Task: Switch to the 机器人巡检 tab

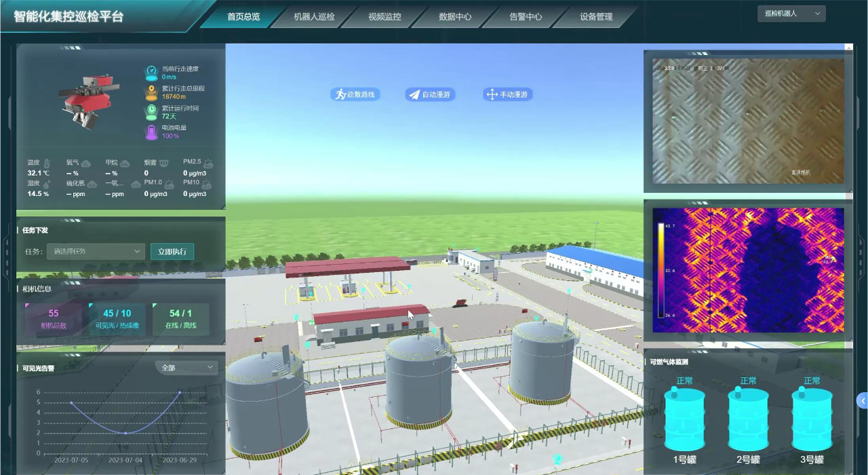Action: [x=314, y=17]
